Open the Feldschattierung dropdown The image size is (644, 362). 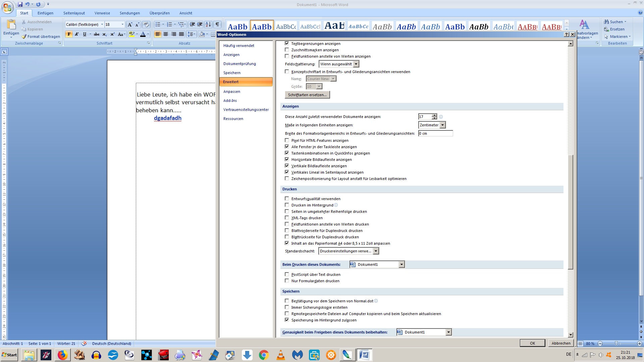[356, 64]
